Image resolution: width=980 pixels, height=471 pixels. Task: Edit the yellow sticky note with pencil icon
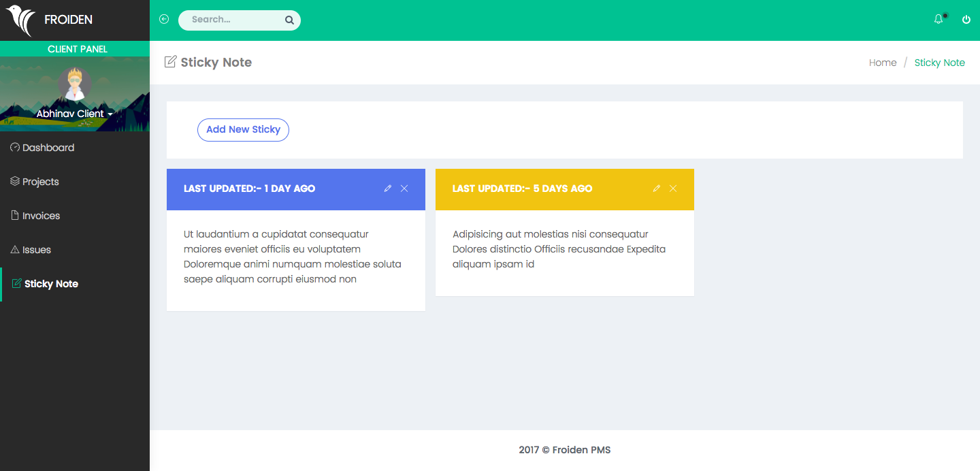point(657,189)
